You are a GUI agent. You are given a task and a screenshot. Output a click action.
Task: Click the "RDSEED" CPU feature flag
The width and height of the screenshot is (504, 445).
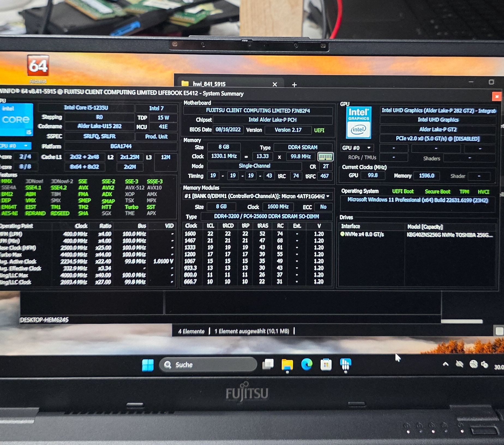click(60, 213)
